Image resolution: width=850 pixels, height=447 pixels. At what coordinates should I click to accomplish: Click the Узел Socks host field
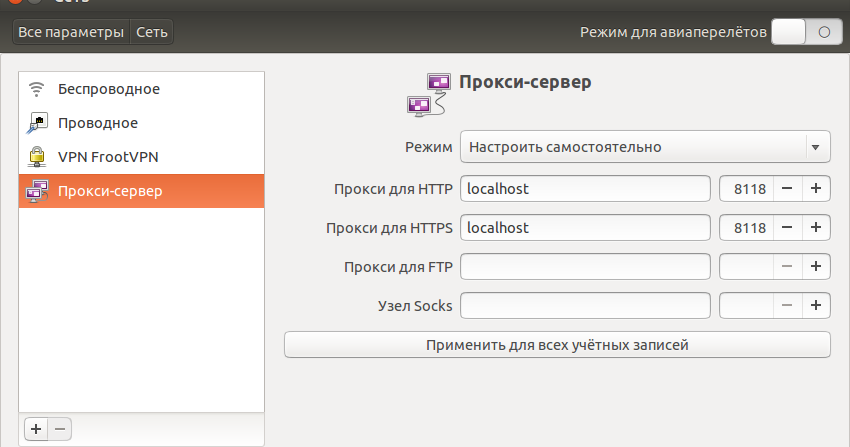tap(585, 306)
